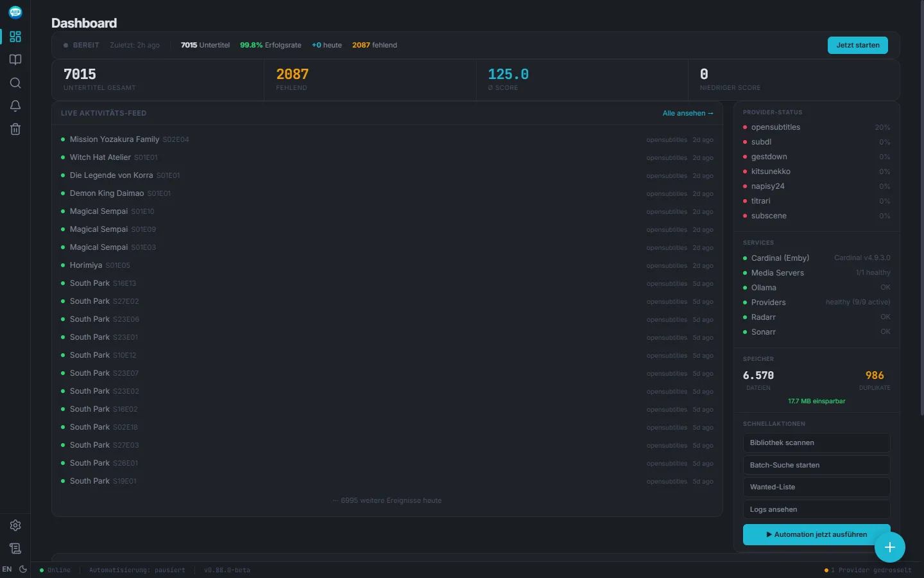Select the Mission Yozakura Family S02E04 entry

[387, 139]
